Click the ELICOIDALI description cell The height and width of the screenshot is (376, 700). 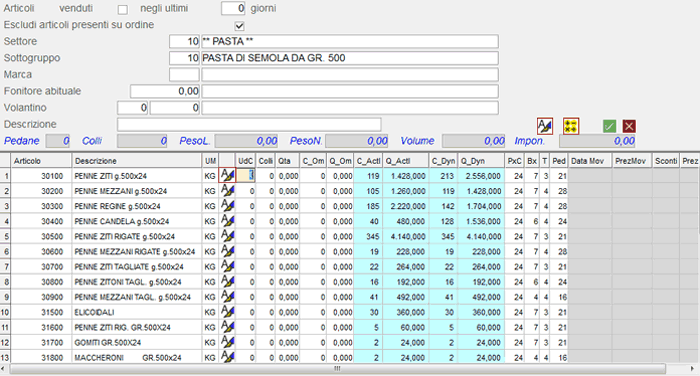(x=137, y=312)
